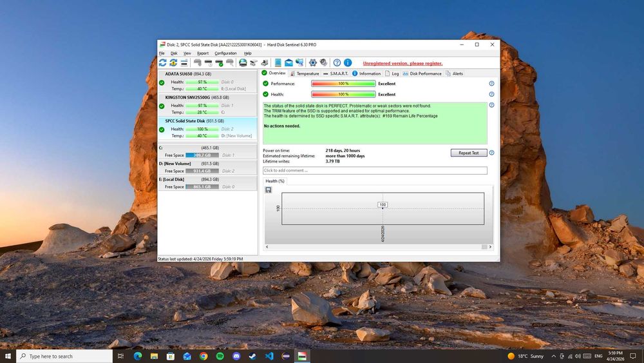Click the speaker sound toolbar icon
Viewport: 644px width, 363px height.
pyautogui.click(x=324, y=63)
